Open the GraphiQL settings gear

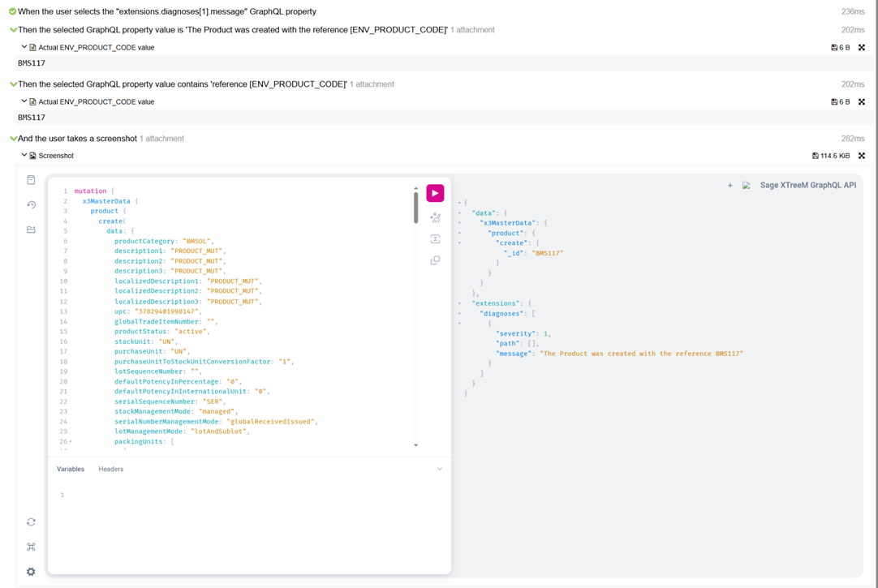click(31, 572)
